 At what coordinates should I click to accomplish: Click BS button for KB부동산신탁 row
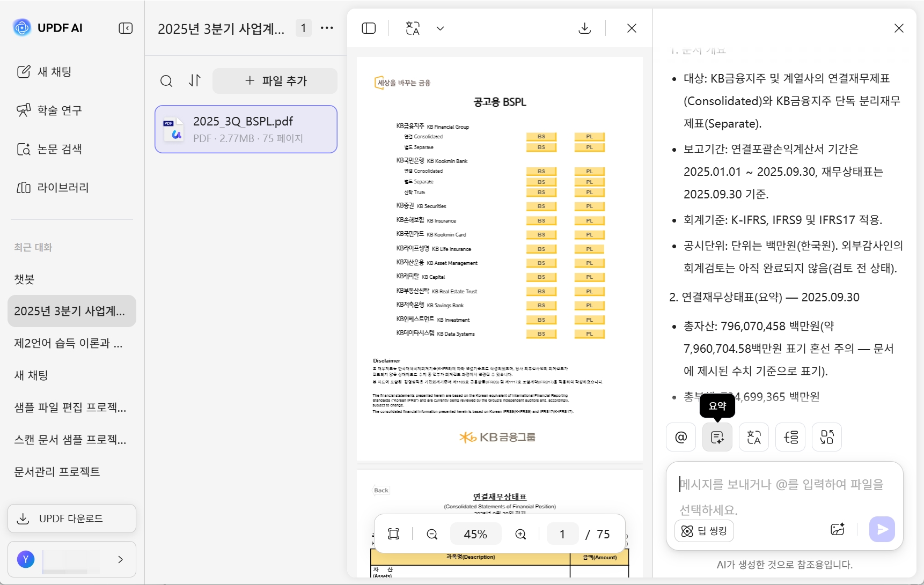(541, 292)
